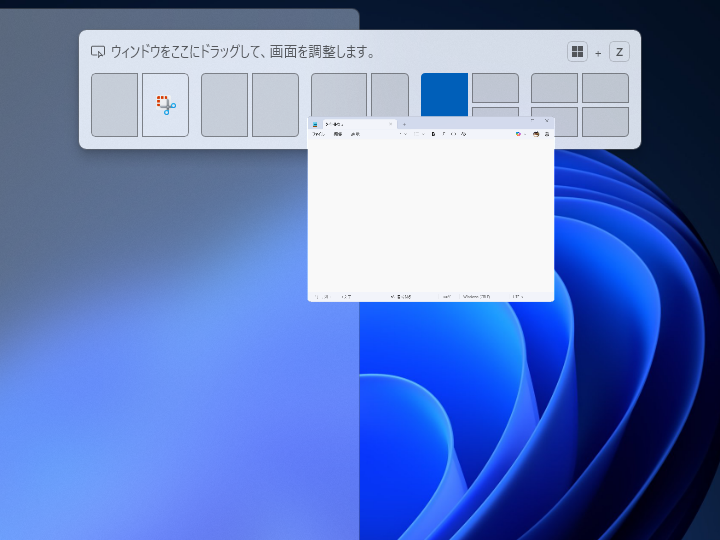Add a new tab in Notepad
Viewport: 720px width, 540px height.
[x=404, y=125]
